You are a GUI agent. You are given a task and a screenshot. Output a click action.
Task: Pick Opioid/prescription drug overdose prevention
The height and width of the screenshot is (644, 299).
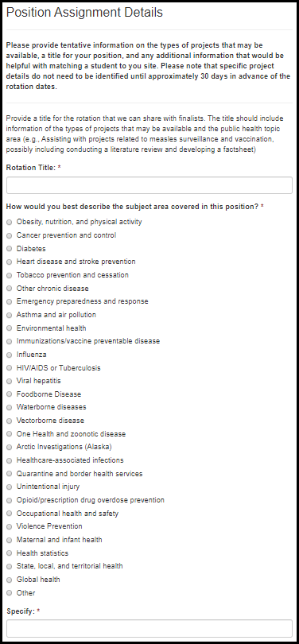click(10, 501)
